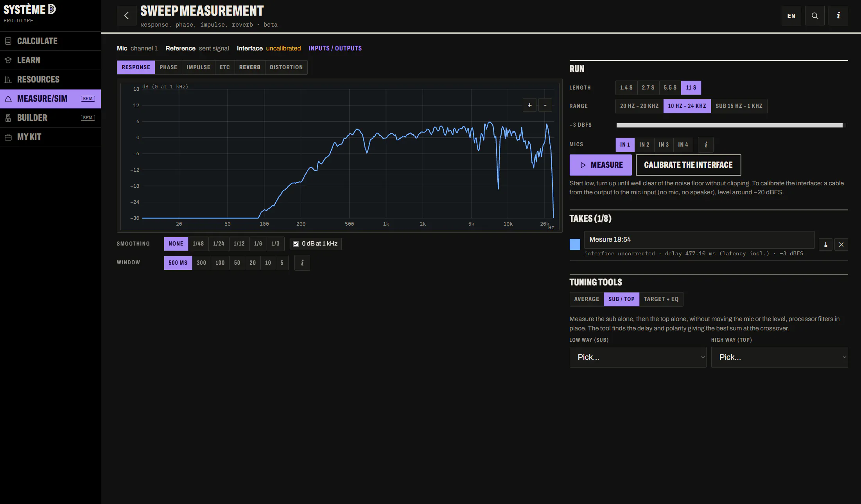861x504 pixels.
Task: Open Measure/Sim in the sidebar
Action: [x=50, y=99]
